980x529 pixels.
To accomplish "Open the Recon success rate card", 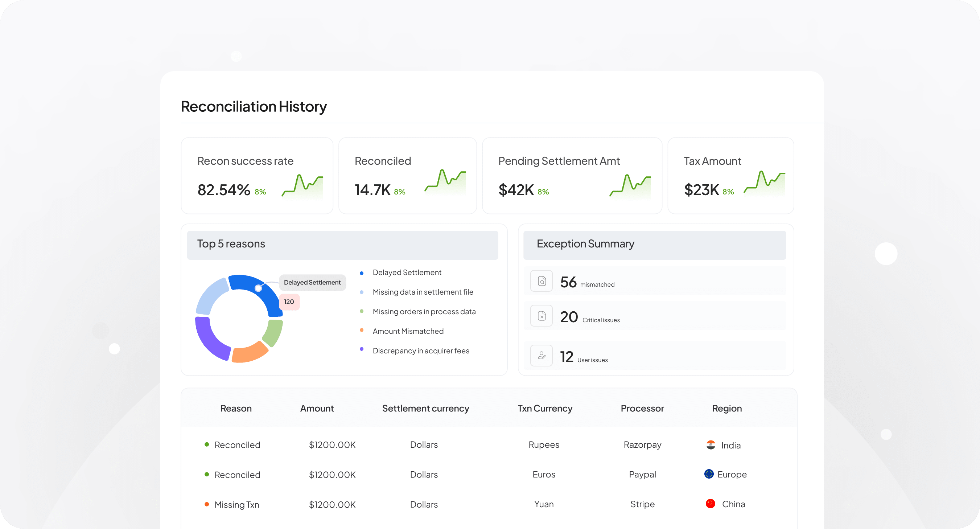I will point(257,176).
